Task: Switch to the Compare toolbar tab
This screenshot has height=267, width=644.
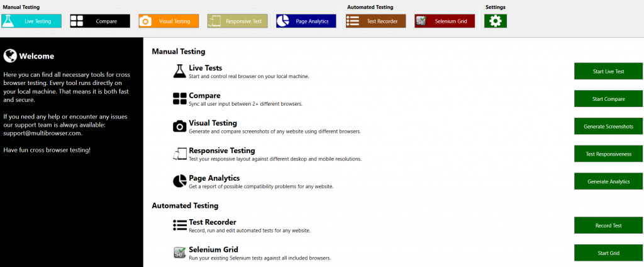Action: click(100, 21)
